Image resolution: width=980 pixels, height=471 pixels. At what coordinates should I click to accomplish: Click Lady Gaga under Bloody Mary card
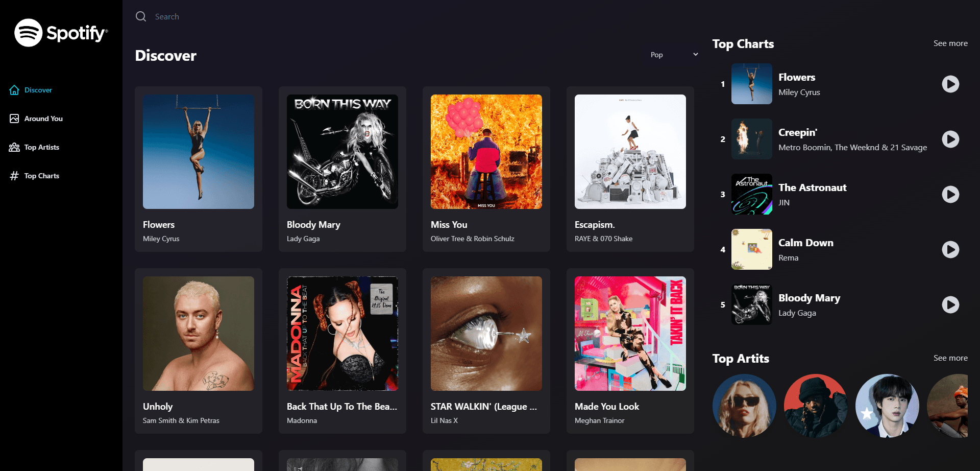click(x=303, y=239)
